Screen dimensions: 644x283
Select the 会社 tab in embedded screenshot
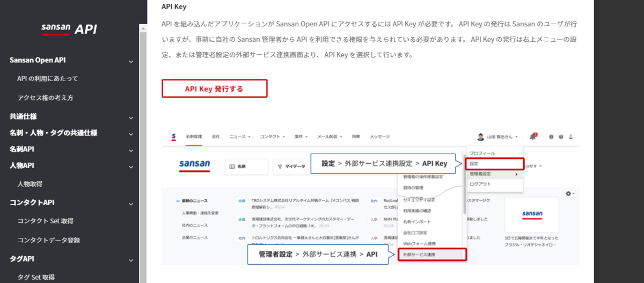tap(216, 136)
